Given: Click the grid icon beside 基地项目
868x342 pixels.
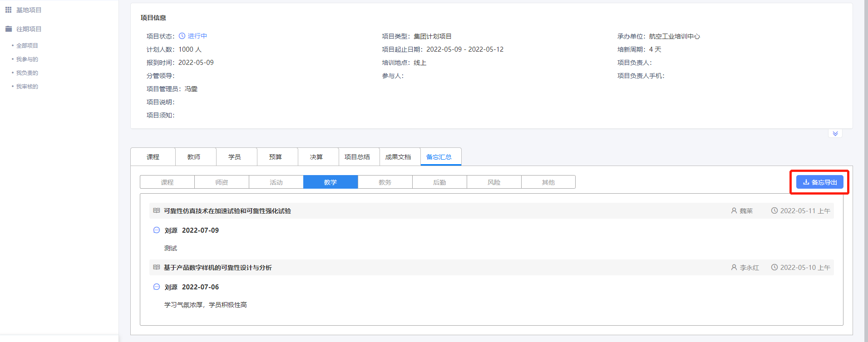Looking at the screenshot, I should pyautogui.click(x=8, y=10).
